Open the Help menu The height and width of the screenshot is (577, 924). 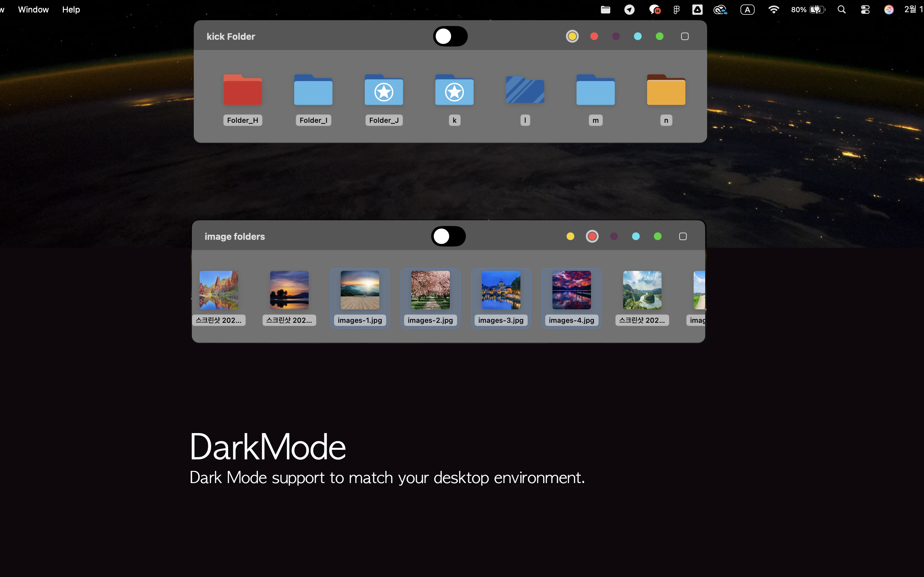(71, 10)
